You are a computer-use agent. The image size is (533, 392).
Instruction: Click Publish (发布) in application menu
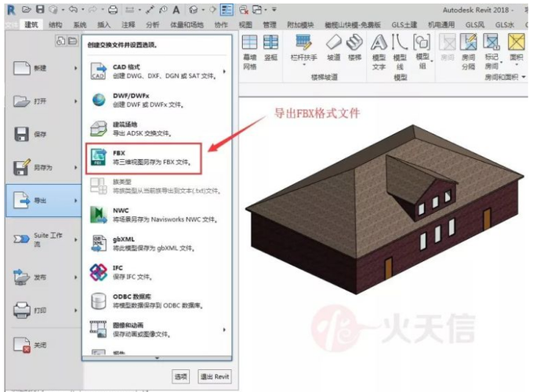44,277
